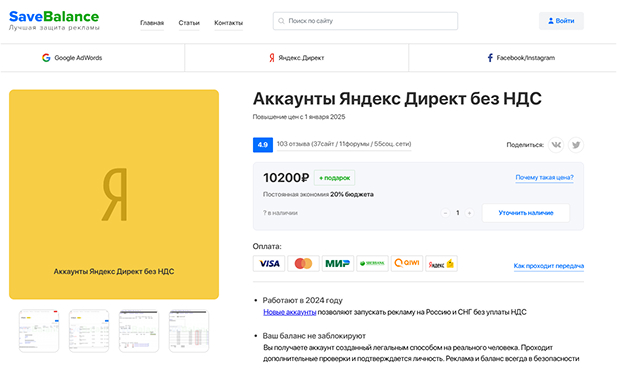
Task: Select the VISA payment icon
Action: coord(269,264)
